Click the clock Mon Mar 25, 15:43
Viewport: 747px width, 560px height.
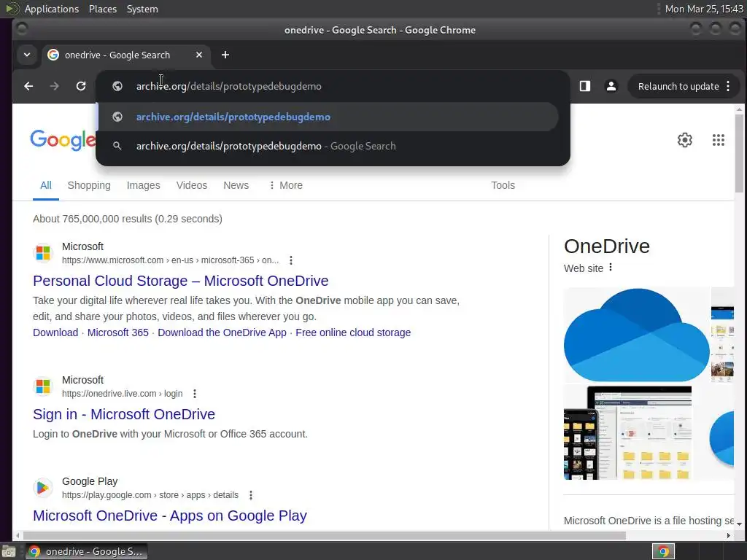(704, 9)
